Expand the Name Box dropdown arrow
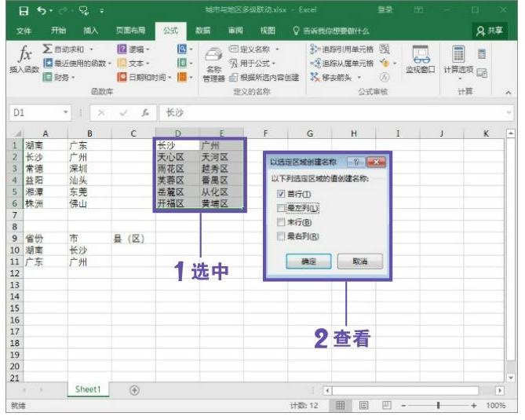This screenshot has height=420, width=525. pyautogui.click(x=66, y=113)
